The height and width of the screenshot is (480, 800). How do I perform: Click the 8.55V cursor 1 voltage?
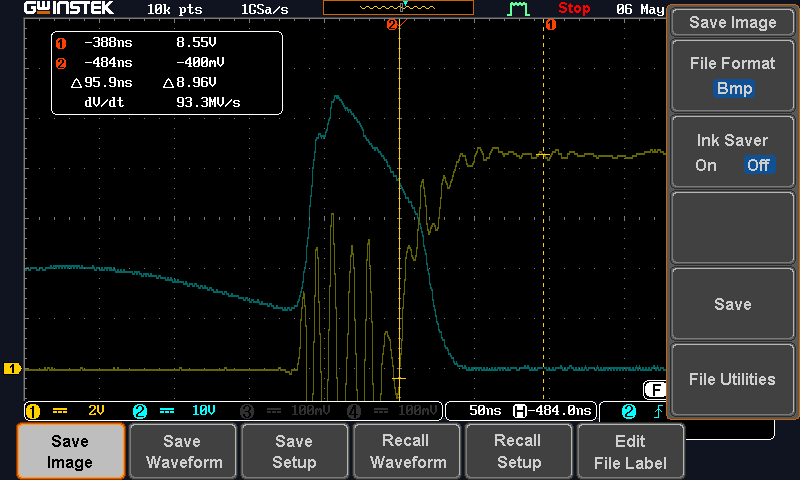[196, 42]
